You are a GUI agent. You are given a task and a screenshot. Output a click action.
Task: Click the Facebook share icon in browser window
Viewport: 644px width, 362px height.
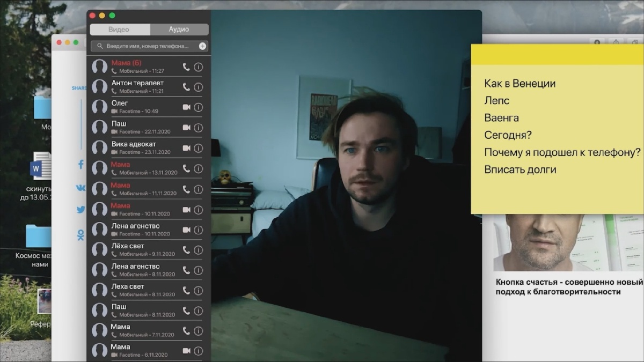pos(81,165)
